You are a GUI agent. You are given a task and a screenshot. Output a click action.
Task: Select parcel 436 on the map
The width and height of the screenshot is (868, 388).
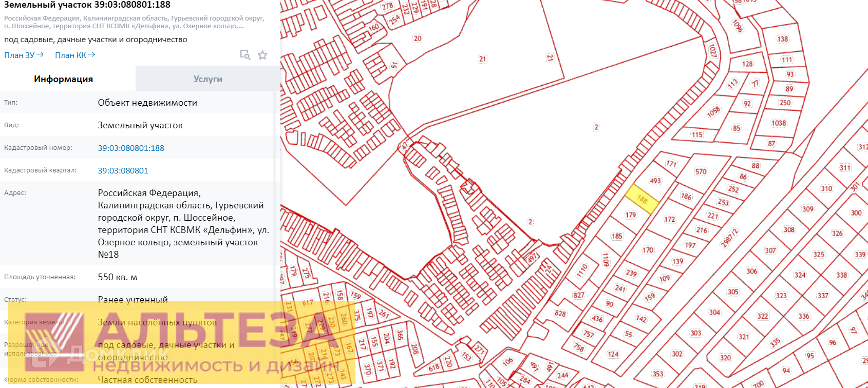(597, 319)
